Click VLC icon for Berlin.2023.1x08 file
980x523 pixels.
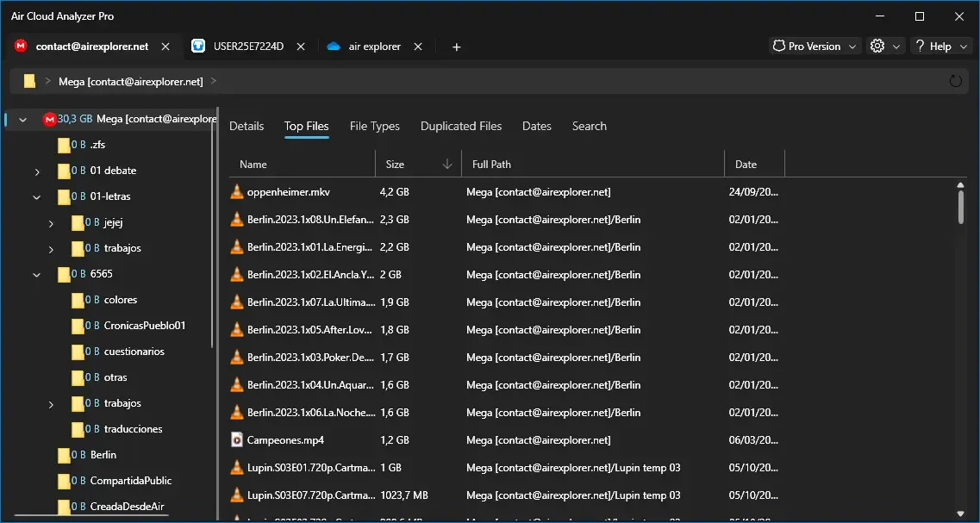(237, 220)
